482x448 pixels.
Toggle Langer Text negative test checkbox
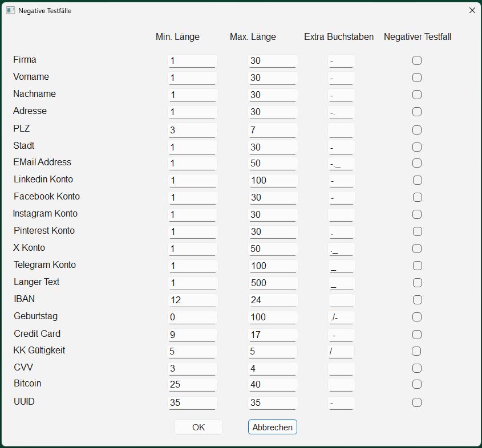pyautogui.click(x=418, y=283)
